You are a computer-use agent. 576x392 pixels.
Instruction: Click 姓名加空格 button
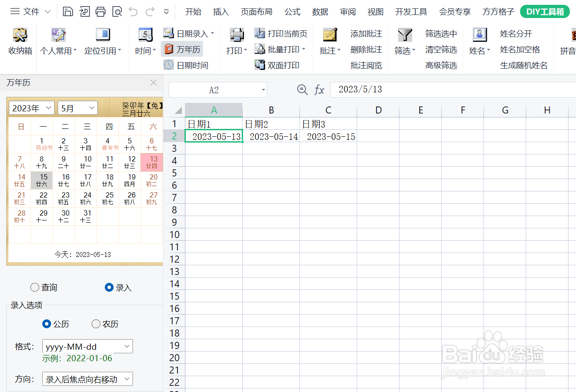[520, 49]
